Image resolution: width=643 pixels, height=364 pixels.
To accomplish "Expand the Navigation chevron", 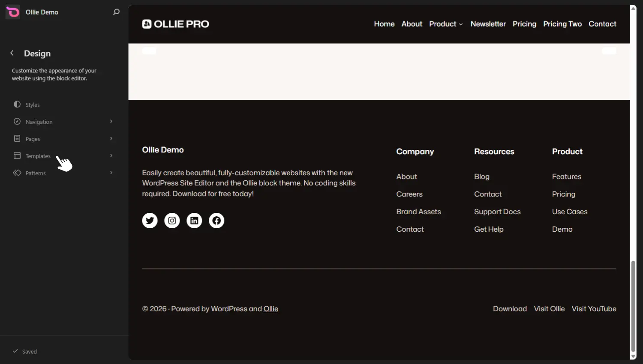I will point(111,122).
